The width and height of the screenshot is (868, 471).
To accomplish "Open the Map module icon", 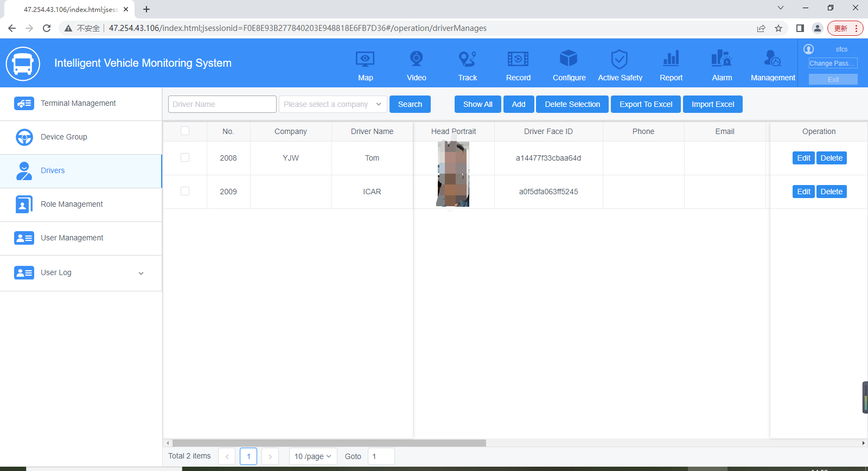I will coord(365,59).
